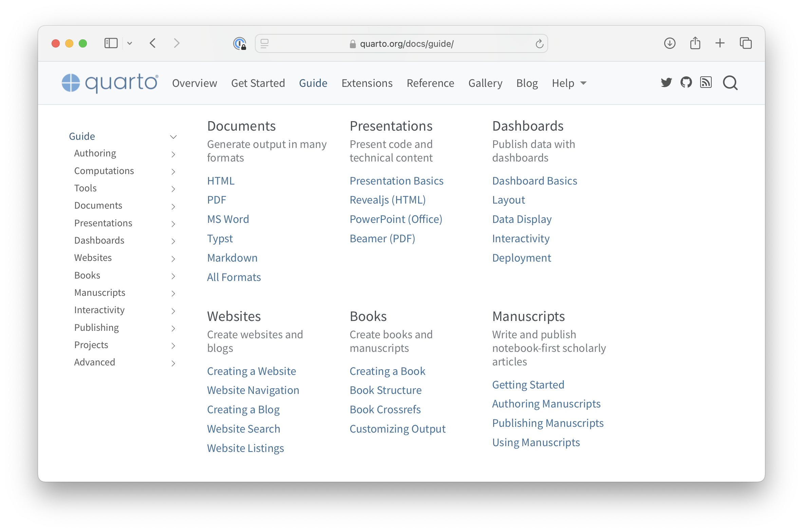Collapse the Guide sidebar section
The image size is (803, 532).
pos(173,137)
